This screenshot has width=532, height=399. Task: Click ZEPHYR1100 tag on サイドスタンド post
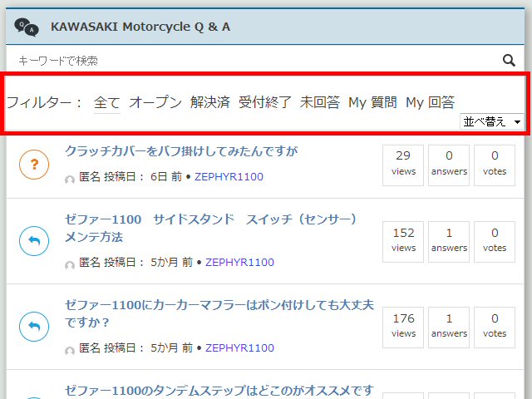coord(239,263)
